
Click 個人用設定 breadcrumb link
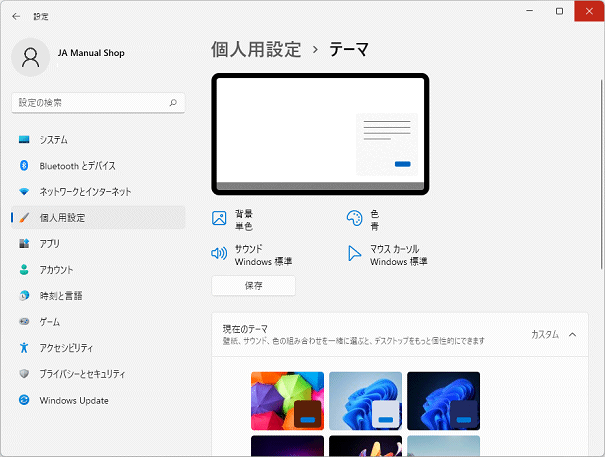point(256,49)
